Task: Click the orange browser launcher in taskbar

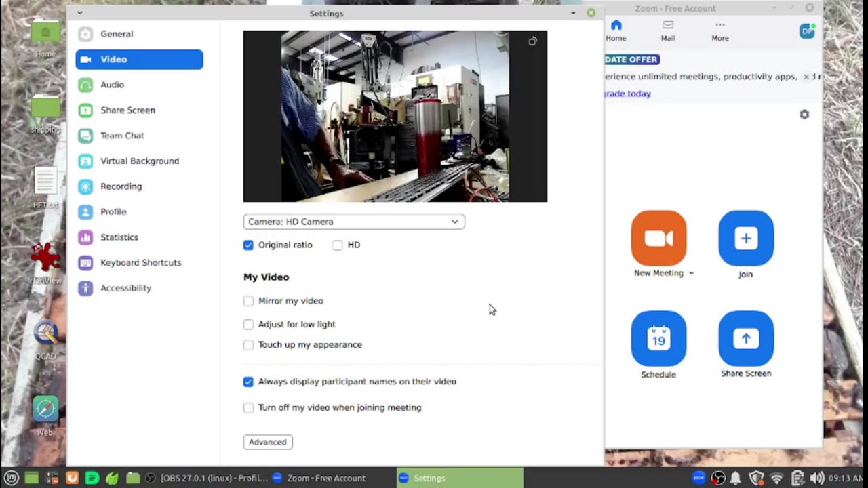Action: pos(72,478)
